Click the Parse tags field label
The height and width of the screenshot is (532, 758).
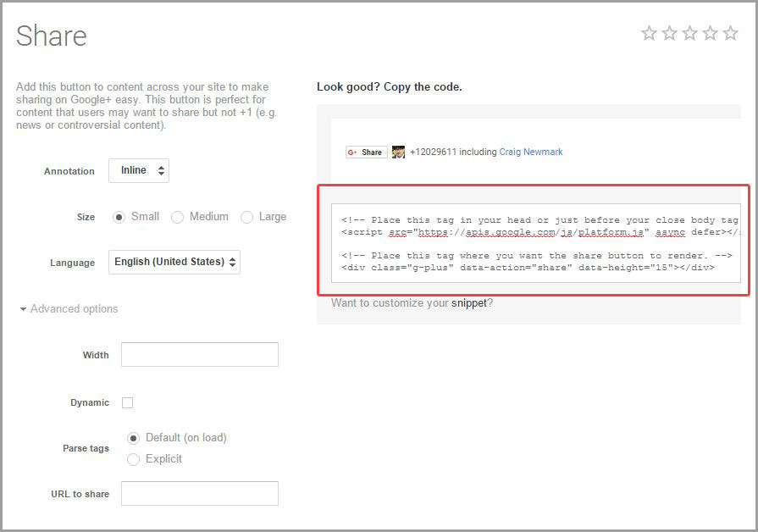point(86,448)
